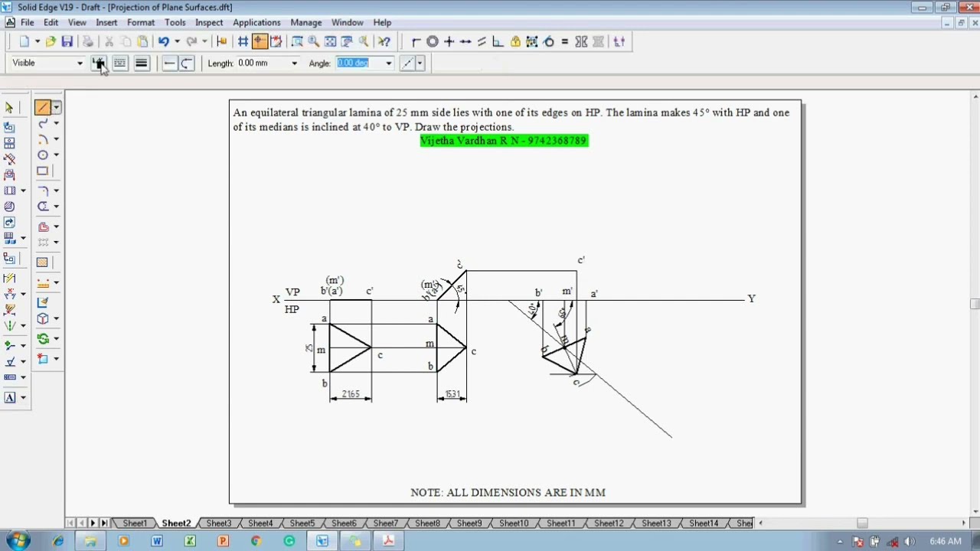The height and width of the screenshot is (551, 980).
Task: Open the File menu
Action: point(28,23)
